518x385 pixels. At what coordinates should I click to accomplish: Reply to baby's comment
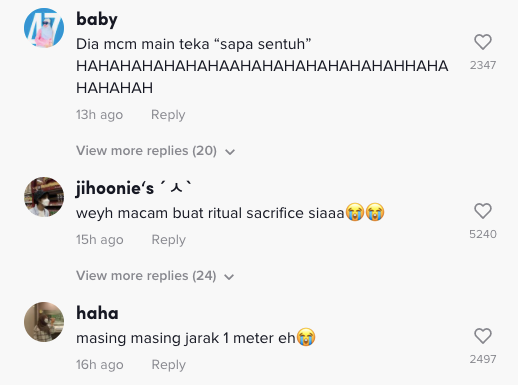168,115
